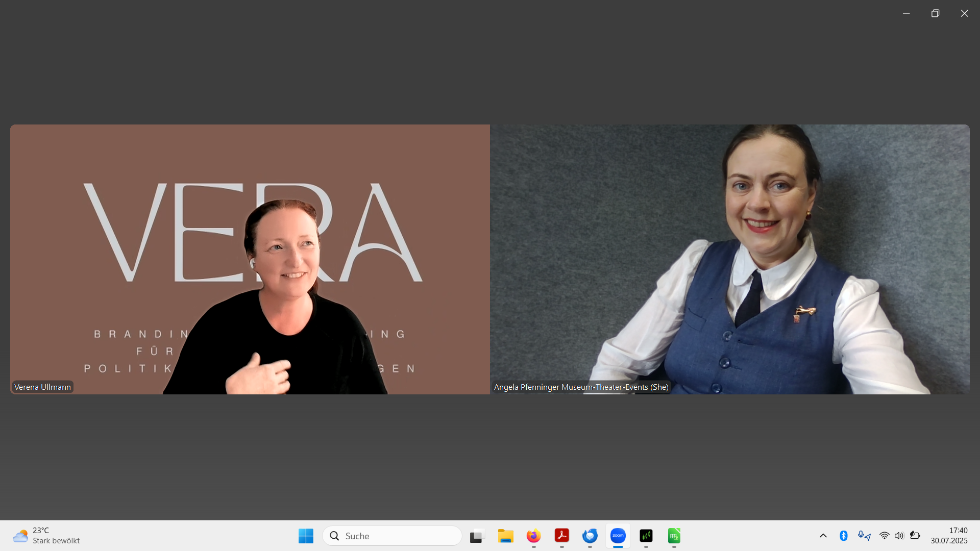Open the volume speaker control
Viewport: 980px width, 551px height.
[x=899, y=536]
